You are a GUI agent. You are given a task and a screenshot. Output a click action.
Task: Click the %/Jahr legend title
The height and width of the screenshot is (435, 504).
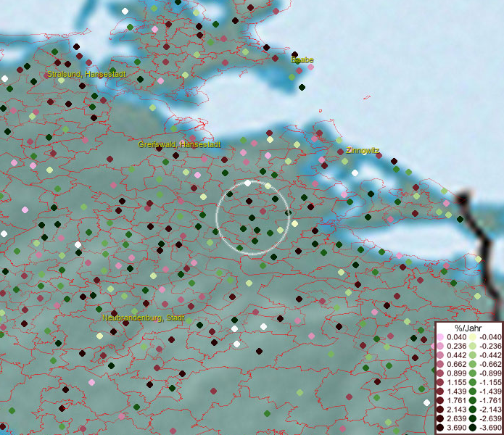point(468,328)
